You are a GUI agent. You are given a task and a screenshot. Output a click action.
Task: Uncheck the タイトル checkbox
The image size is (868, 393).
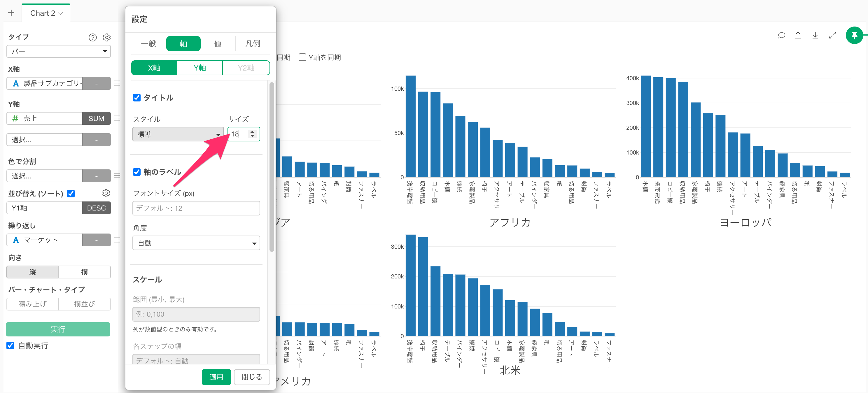(137, 98)
